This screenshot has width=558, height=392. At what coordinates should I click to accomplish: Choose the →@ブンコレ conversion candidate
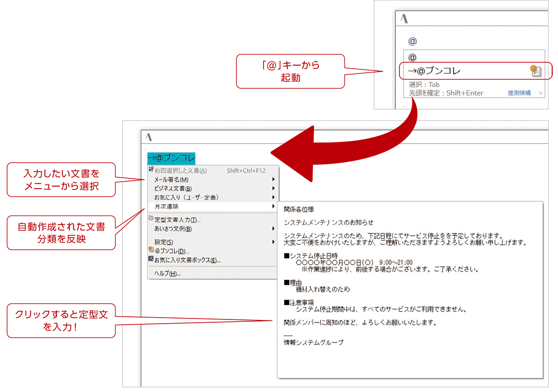point(474,71)
